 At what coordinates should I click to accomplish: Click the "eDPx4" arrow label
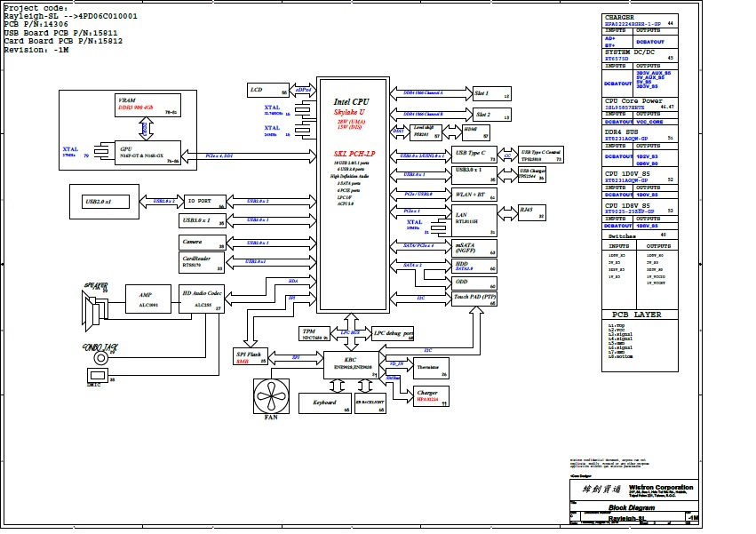303,90
